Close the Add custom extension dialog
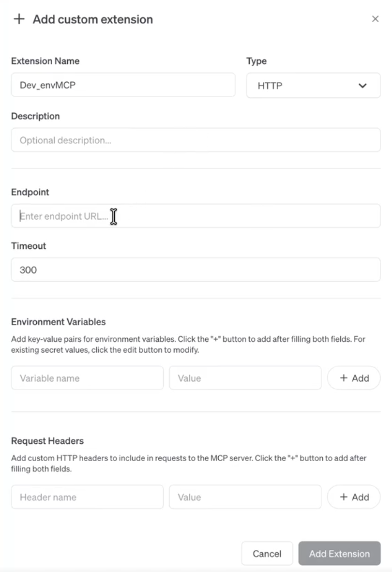This screenshot has width=392, height=572. [375, 19]
